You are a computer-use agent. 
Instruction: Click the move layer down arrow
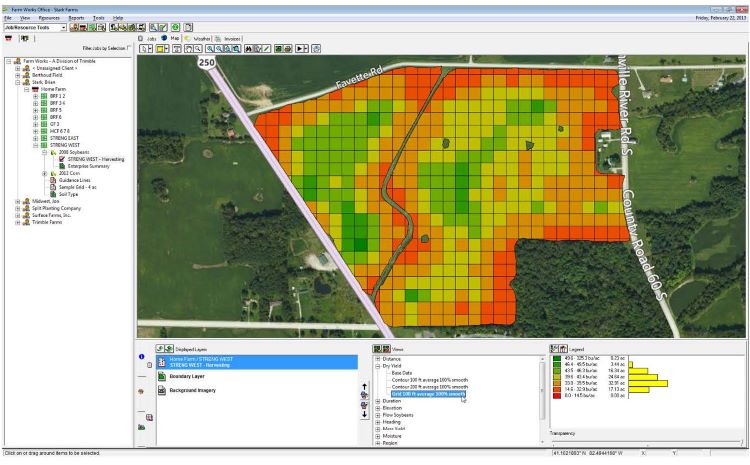coord(365,413)
